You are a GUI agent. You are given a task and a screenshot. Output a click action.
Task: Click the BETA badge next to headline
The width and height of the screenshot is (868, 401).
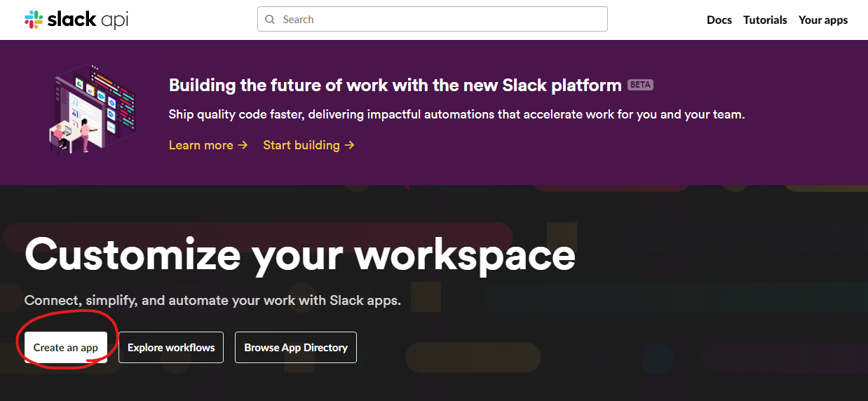(640, 85)
